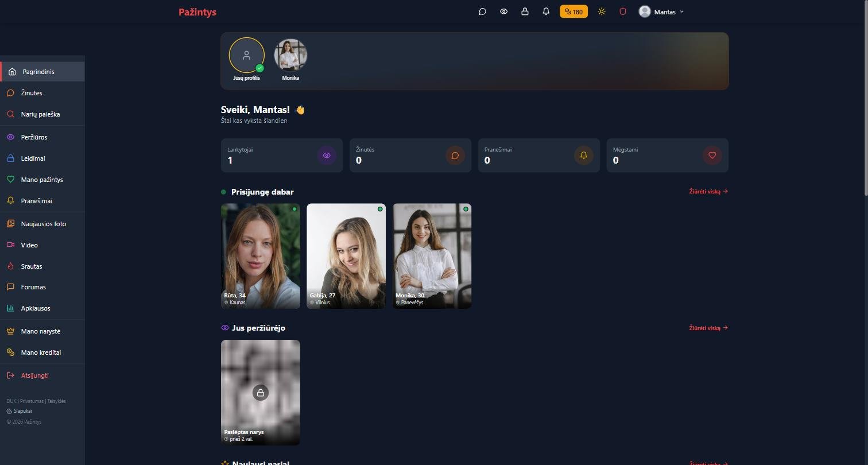Viewport: 868px width, 465px height.
Task: Open Monika's story avatar
Action: (x=290, y=55)
